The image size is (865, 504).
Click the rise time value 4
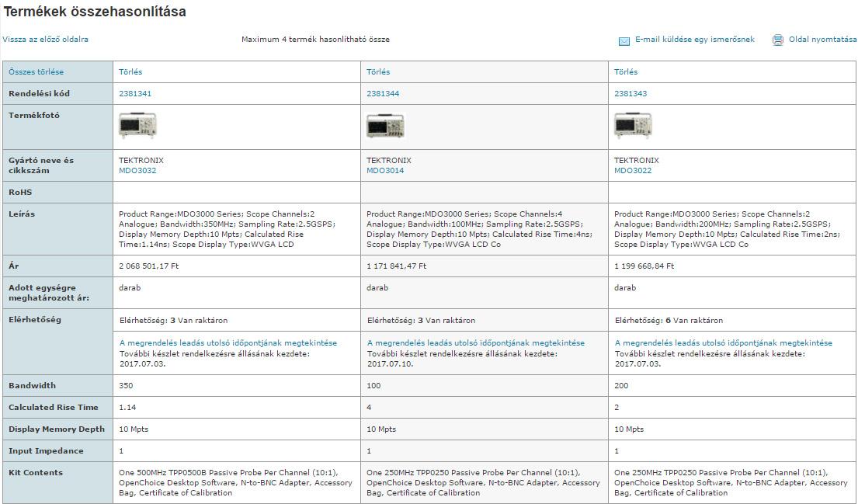point(369,408)
